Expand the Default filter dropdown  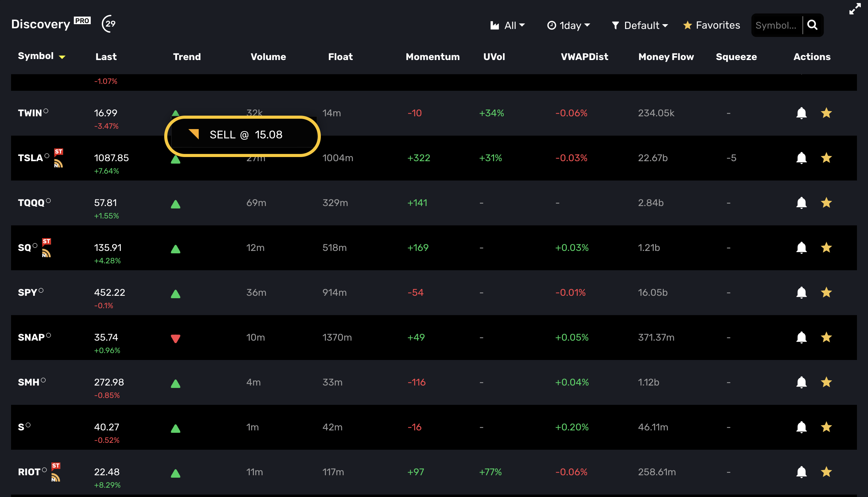coord(640,25)
